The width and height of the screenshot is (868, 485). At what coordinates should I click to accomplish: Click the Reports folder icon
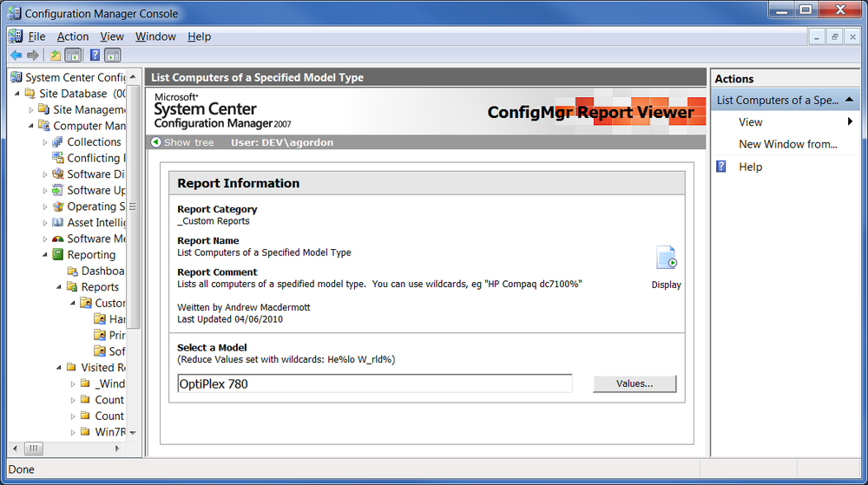point(72,286)
